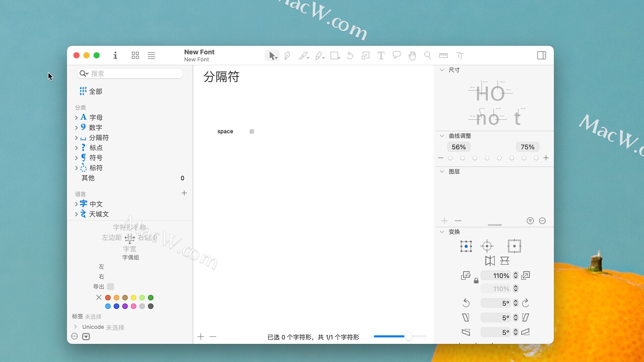Add a language filter with plus
Viewport: 644px width, 362px height.
click(184, 193)
